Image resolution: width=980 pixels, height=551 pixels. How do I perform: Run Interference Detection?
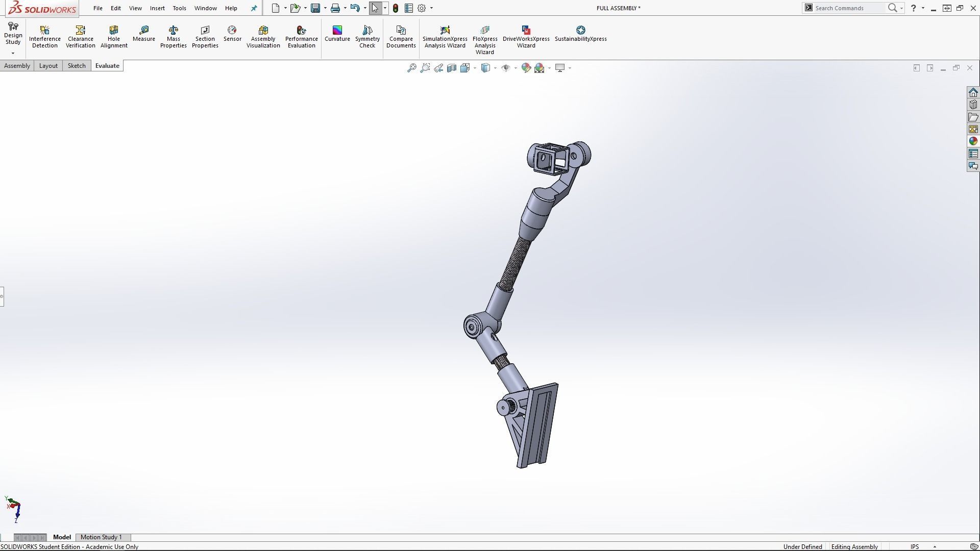pos(45,37)
